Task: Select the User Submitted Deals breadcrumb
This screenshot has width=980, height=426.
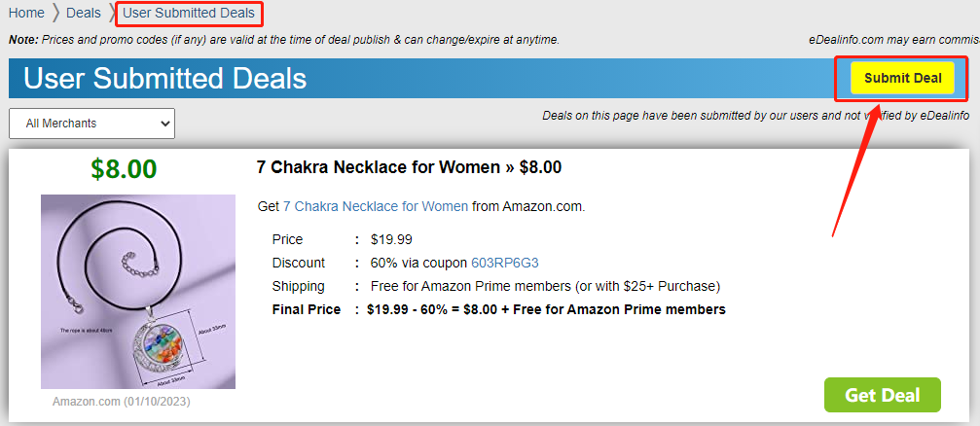Action: pos(189,13)
